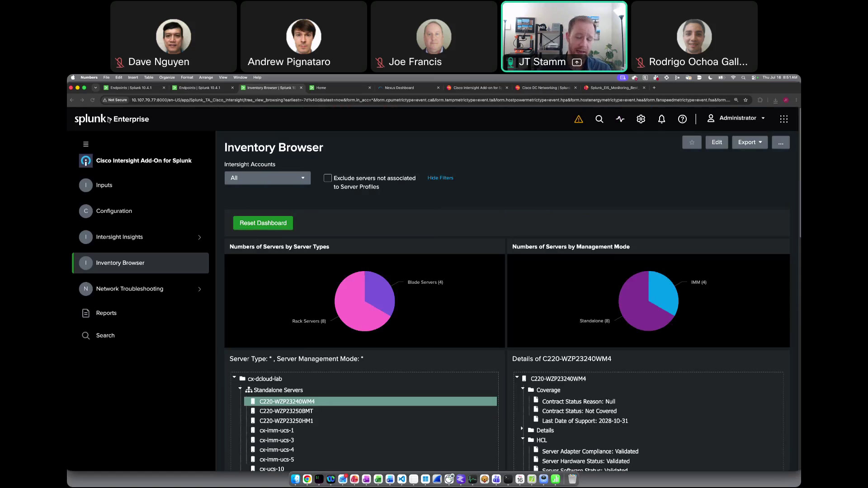The width and height of the screenshot is (868, 488).
Task: Click the more options ellipsis button
Action: pos(781,142)
